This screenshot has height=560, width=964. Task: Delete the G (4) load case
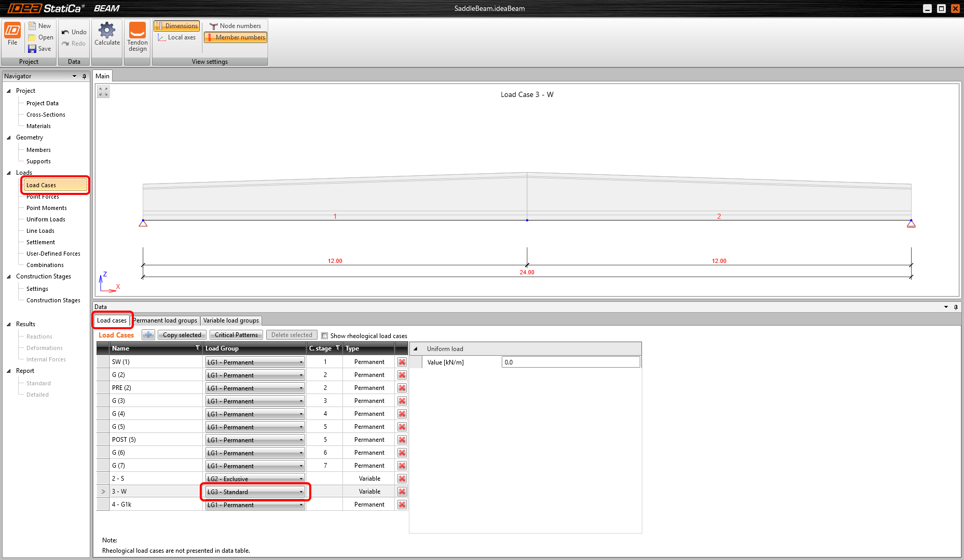click(x=402, y=414)
